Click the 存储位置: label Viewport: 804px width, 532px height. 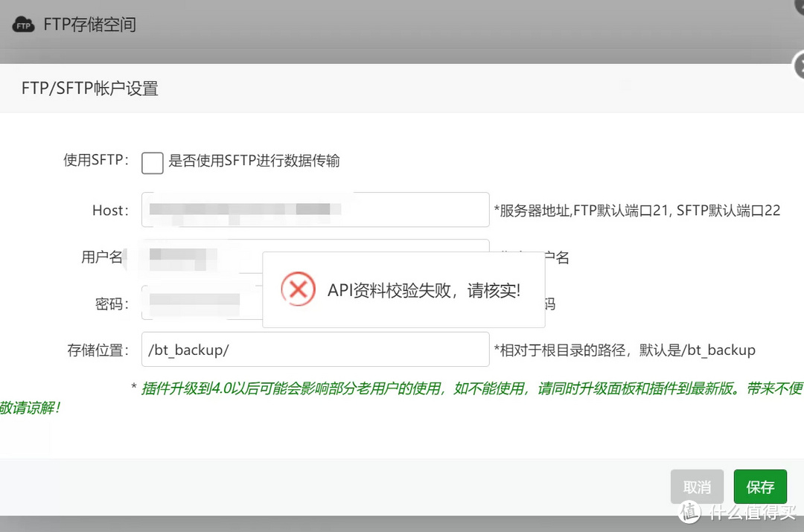tap(98, 350)
